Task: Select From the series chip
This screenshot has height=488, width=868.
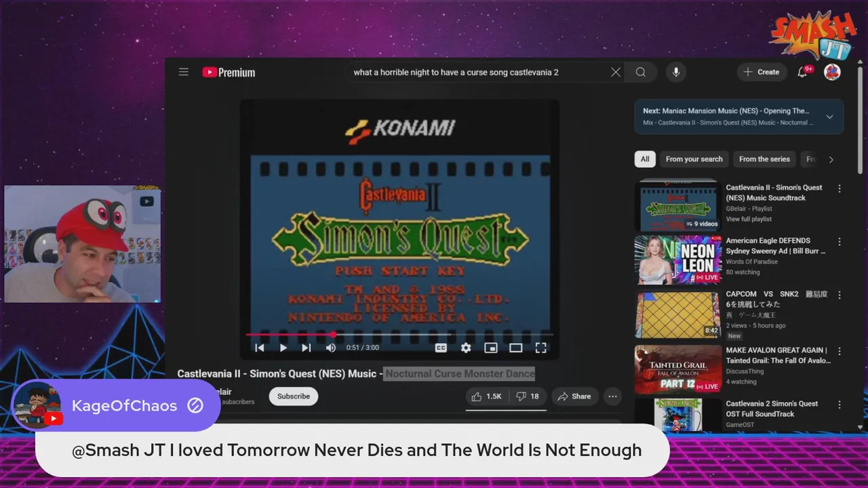Action: pos(764,159)
